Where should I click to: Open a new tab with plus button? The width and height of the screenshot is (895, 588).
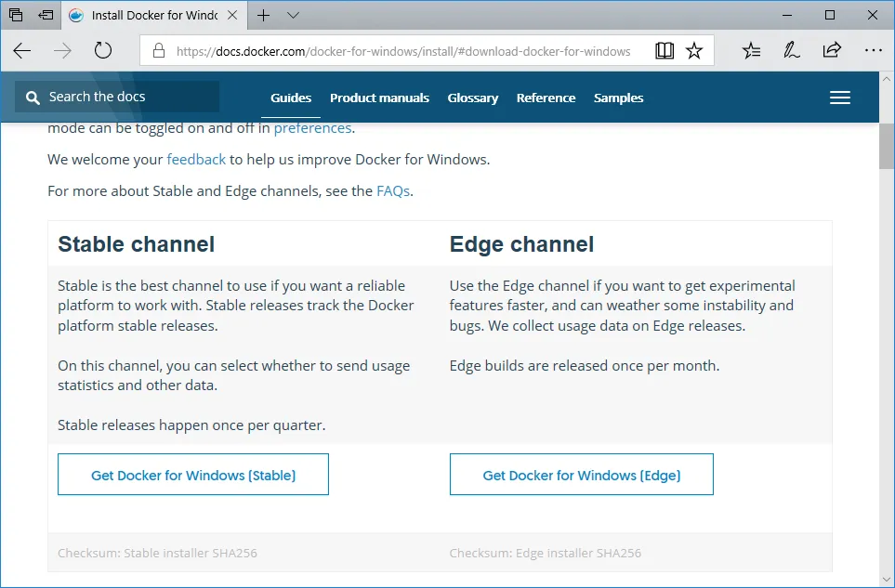[264, 16]
